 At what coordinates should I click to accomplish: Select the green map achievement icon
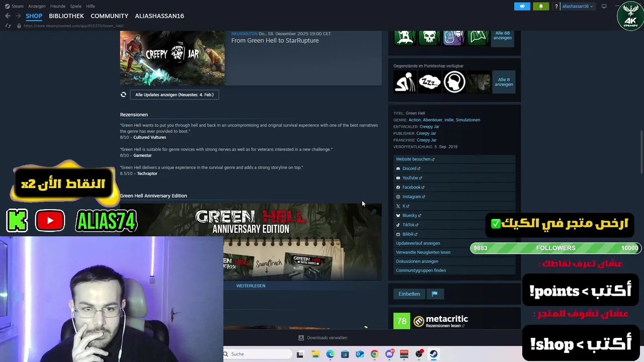coord(478,38)
